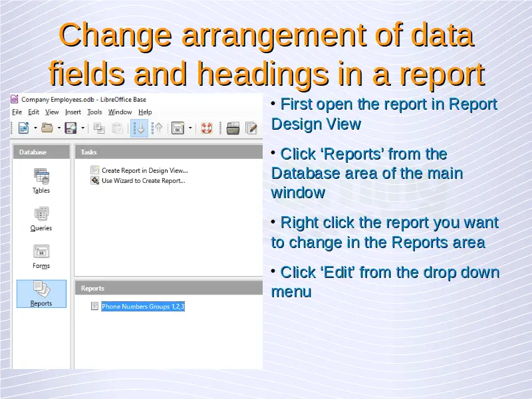Open the Tools menu

click(94, 112)
